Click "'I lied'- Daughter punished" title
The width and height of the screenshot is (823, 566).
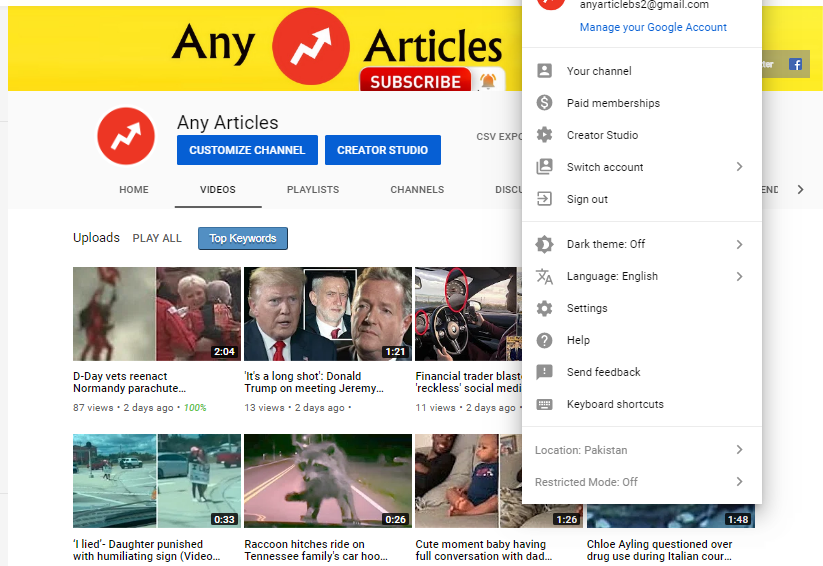(146, 550)
